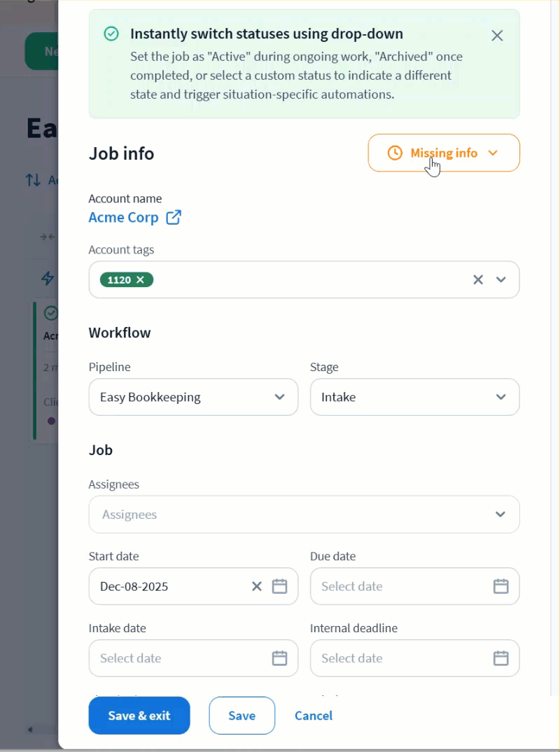Image resolution: width=560 pixels, height=752 pixels.
Task: Expand the Account tags drop-down
Action: pyautogui.click(x=501, y=280)
